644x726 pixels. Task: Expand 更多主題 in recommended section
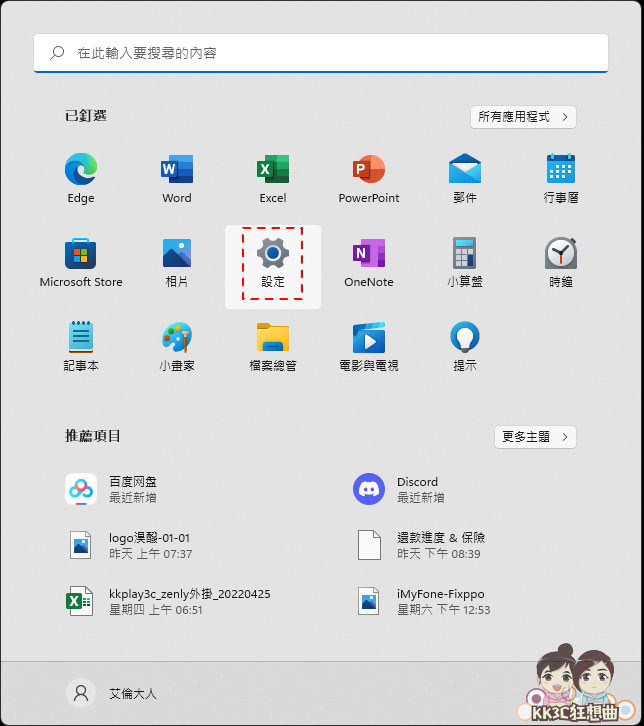point(535,437)
